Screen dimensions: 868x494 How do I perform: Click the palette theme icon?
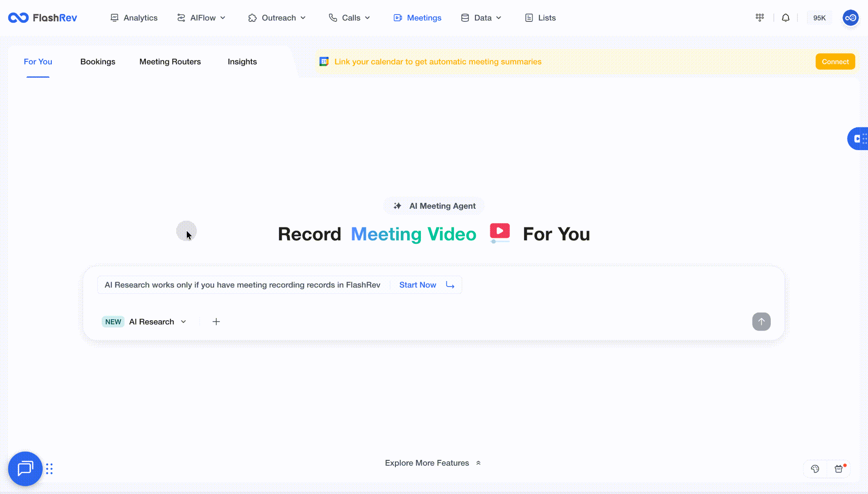pyautogui.click(x=815, y=469)
